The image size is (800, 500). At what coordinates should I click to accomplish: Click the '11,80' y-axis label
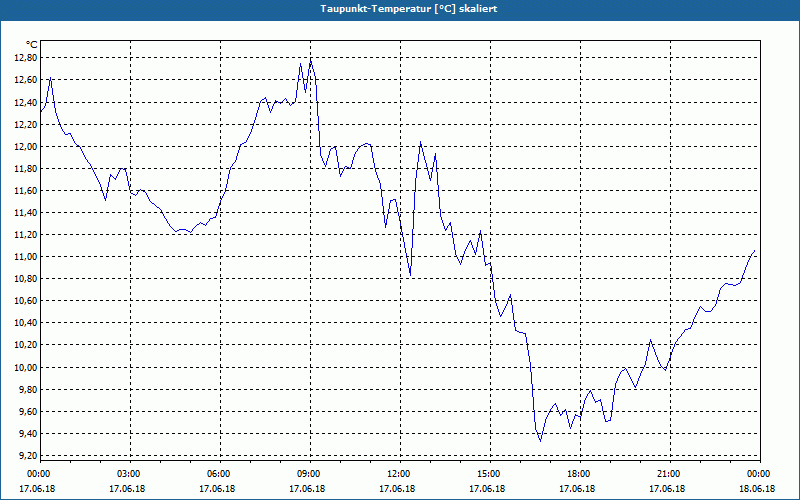pyautogui.click(x=27, y=168)
